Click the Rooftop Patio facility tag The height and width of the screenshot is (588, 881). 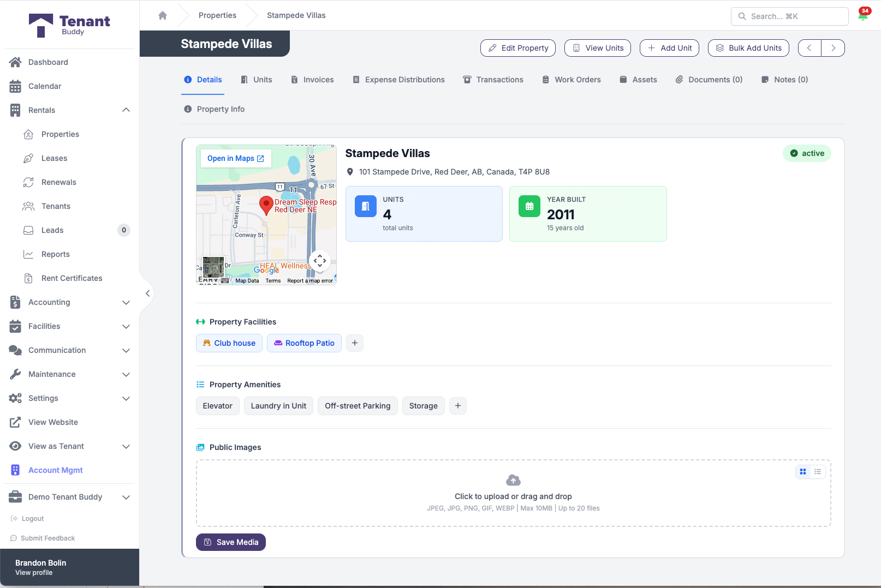point(304,343)
